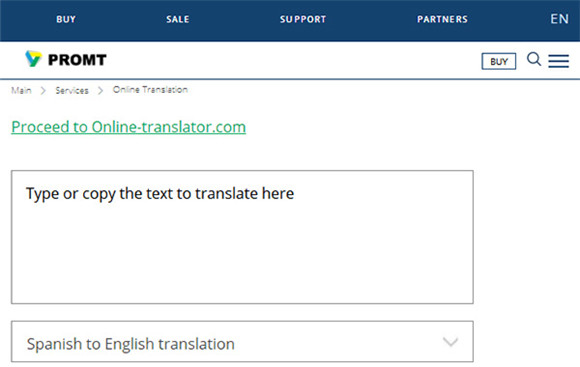Click the PROMT colorful logo emblem
Image resolution: width=580 pixels, height=367 pixels.
pyautogui.click(x=33, y=59)
